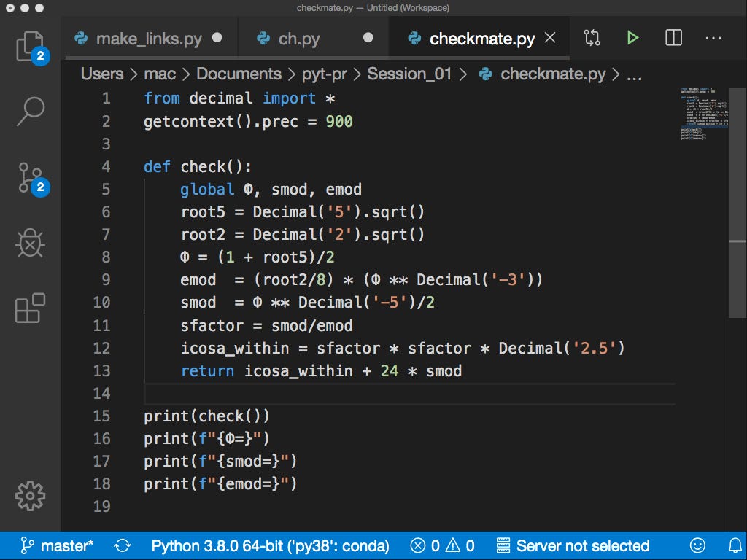This screenshot has height=560, width=747.
Task: Open the Manage gear icon
Action: click(x=30, y=496)
